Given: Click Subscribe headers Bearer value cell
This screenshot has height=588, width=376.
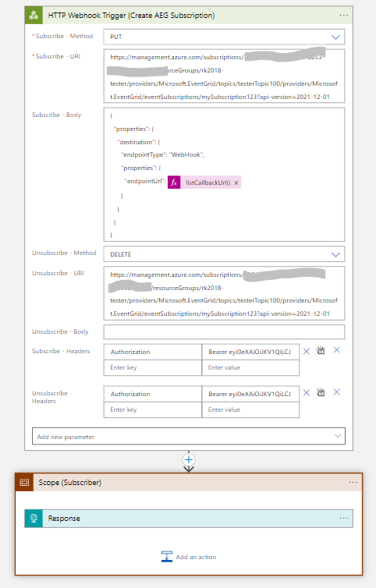Looking at the screenshot, I should 250,352.
